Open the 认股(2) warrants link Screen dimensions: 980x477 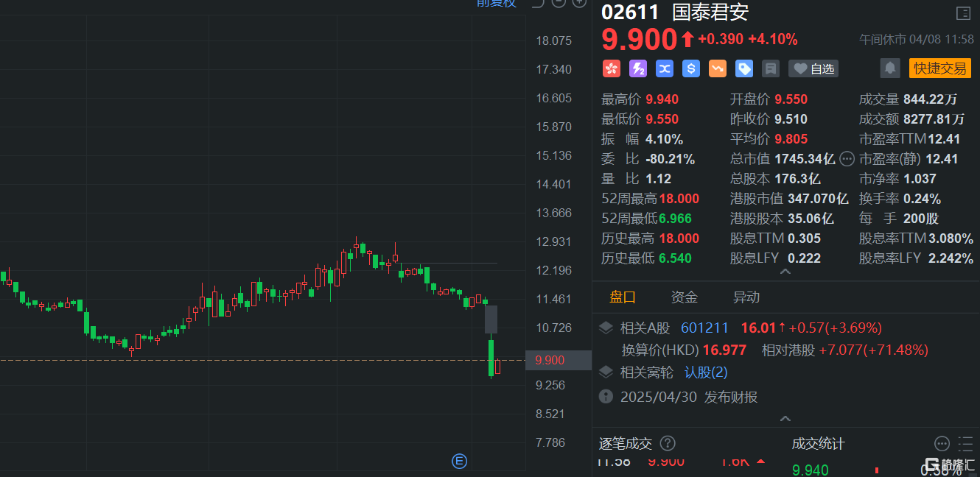tap(706, 372)
